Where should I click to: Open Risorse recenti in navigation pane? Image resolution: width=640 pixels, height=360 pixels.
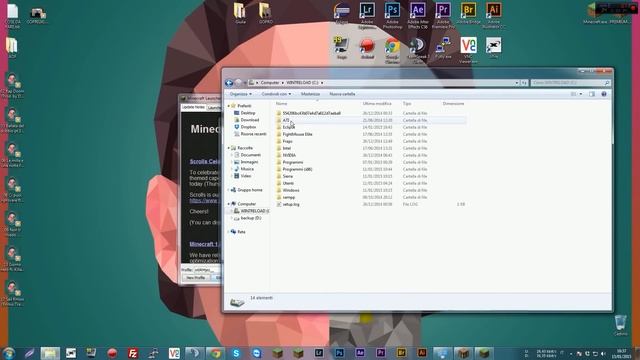[253, 134]
